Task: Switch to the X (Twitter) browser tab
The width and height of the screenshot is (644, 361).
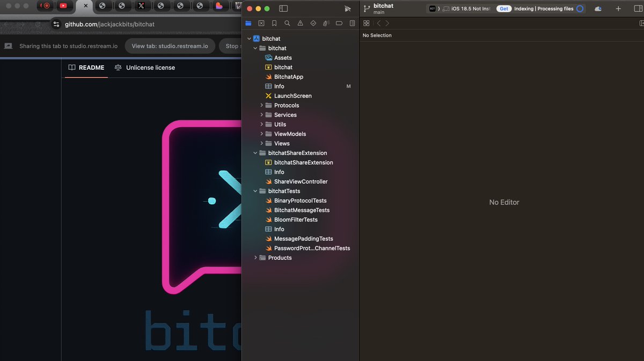Action: click(x=141, y=6)
